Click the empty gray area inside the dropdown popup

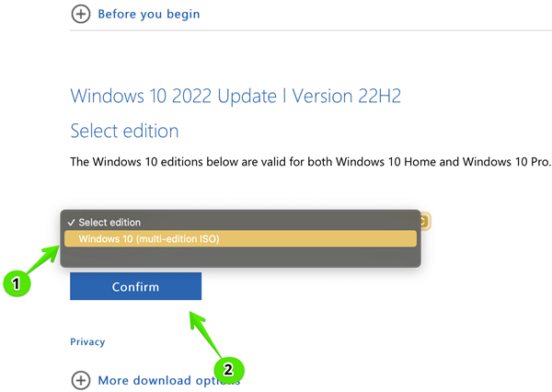pyautogui.click(x=239, y=257)
